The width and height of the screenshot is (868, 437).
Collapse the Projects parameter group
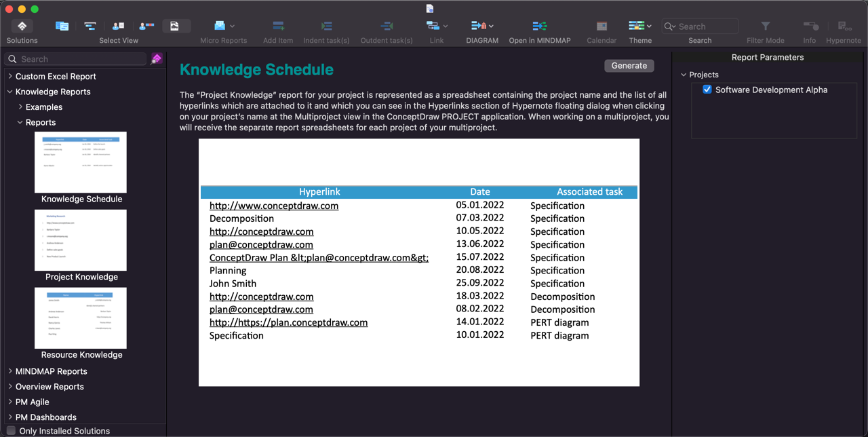[684, 75]
